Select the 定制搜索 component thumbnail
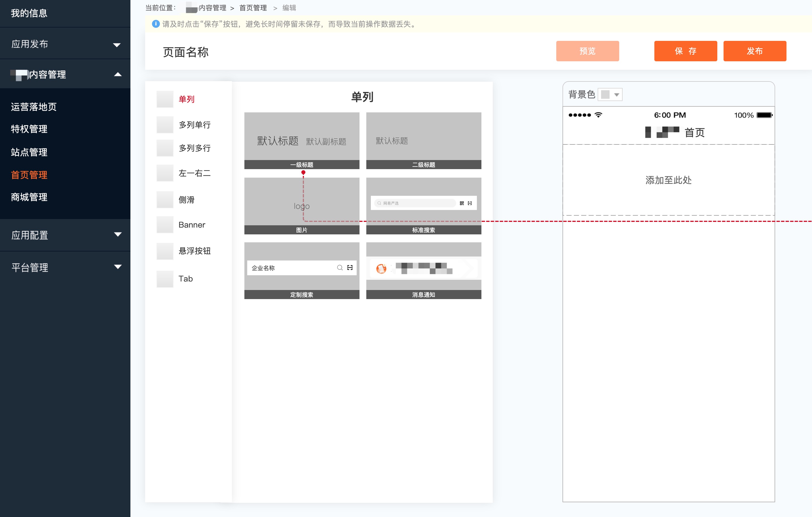 pyautogui.click(x=302, y=271)
